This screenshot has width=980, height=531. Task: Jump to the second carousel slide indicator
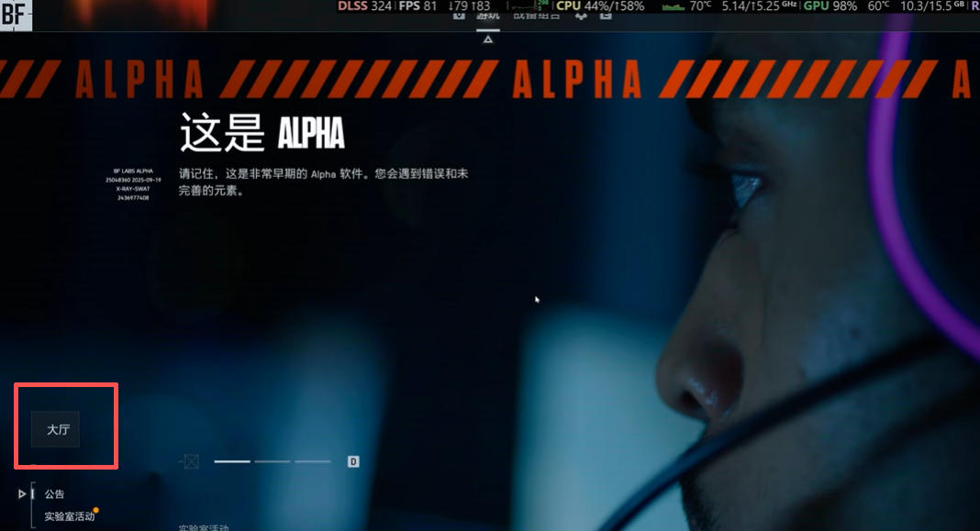[x=273, y=461]
